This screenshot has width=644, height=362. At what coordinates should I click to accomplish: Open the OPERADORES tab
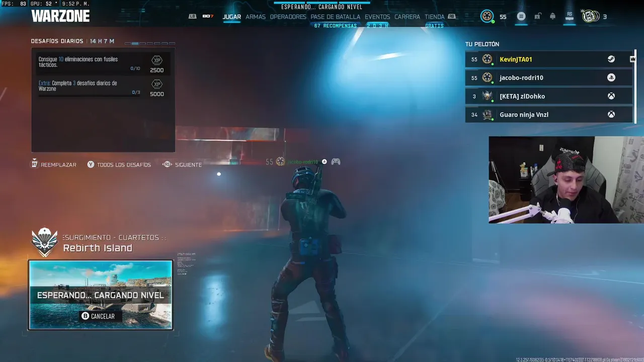coord(288,17)
